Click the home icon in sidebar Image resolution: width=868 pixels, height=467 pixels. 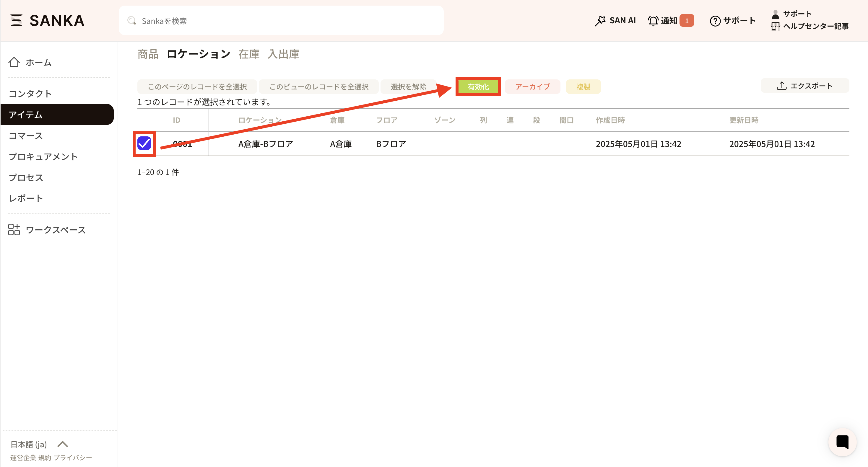(x=14, y=62)
